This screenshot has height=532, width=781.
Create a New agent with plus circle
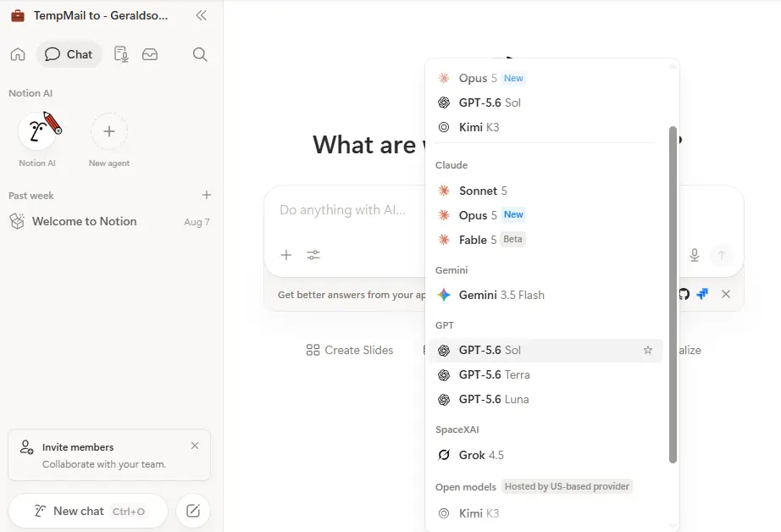click(109, 131)
